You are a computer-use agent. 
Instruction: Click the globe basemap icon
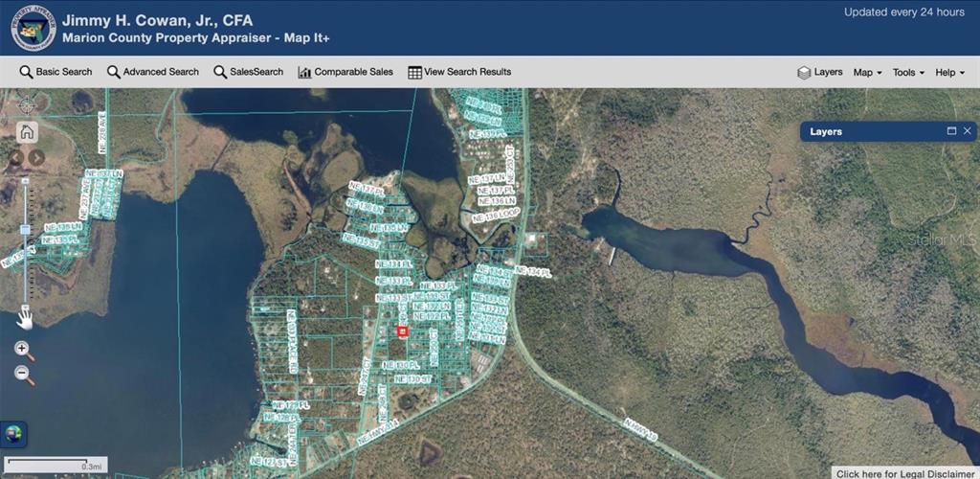pos(14,434)
